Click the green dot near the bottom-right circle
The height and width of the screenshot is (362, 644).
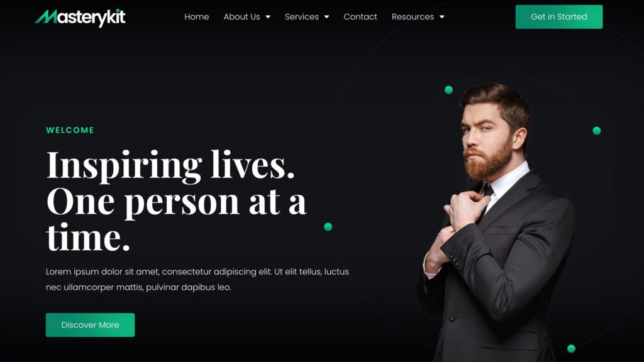pyautogui.click(x=571, y=348)
